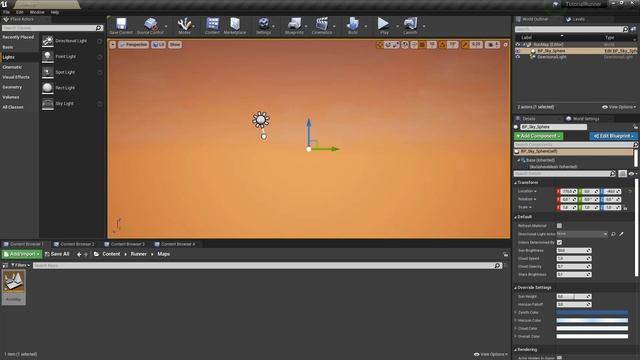The image size is (640, 360).
Task: Click the Build toolbar icon
Action: tap(353, 24)
